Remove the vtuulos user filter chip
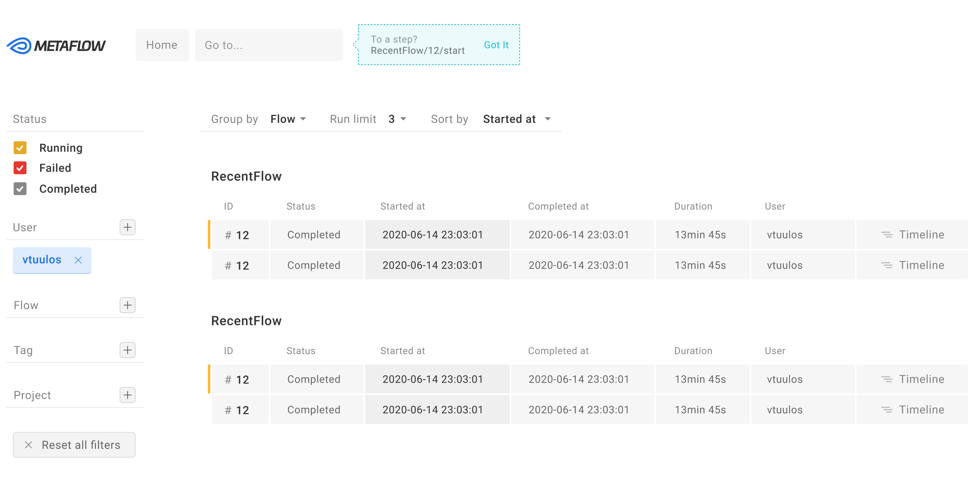This screenshot has width=980, height=501. 79,260
